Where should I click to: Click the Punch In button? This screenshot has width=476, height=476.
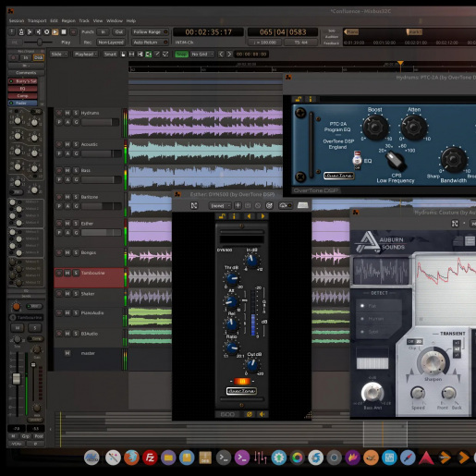tap(104, 31)
